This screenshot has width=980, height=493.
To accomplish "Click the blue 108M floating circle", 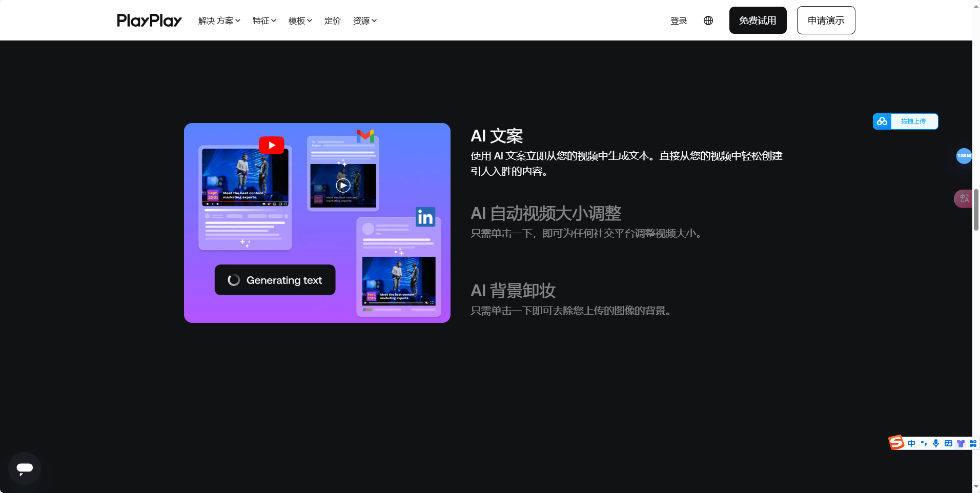I will tap(964, 156).
